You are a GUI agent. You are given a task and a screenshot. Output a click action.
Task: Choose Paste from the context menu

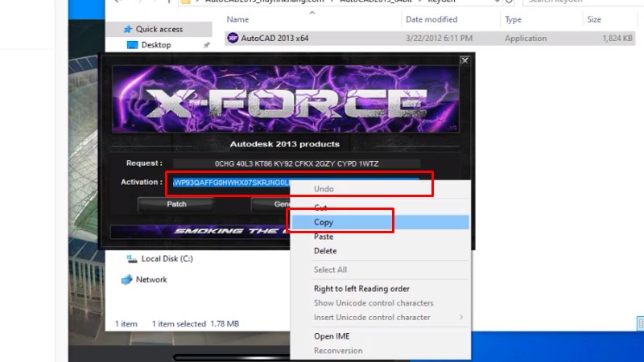[324, 237]
